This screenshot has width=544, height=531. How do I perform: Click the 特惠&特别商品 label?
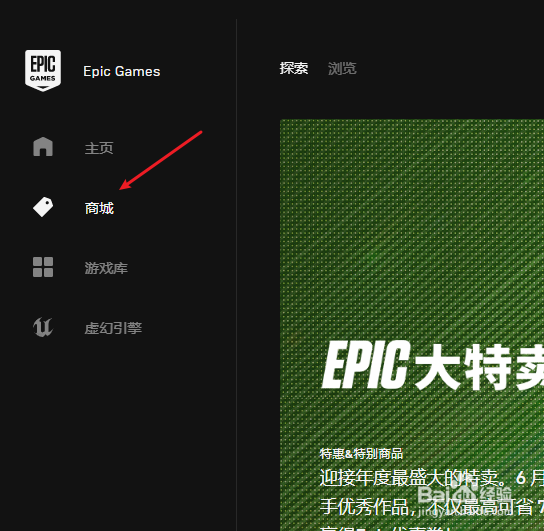click(x=361, y=454)
